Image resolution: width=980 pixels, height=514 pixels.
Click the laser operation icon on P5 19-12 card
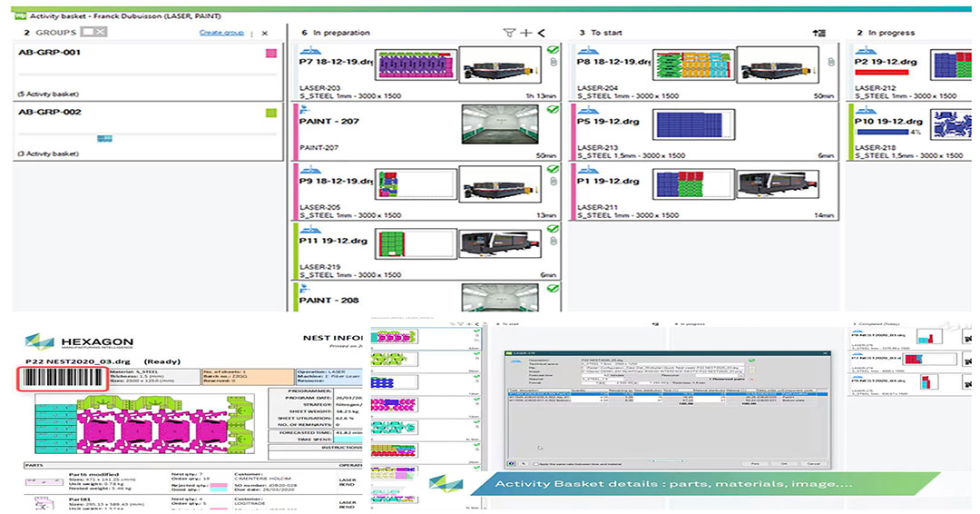coord(589,110)
